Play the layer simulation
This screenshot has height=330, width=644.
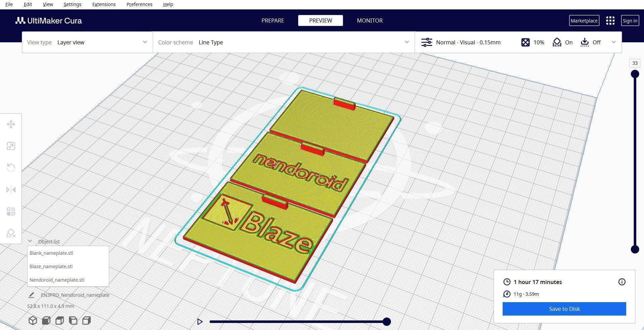tap(200, 322)
